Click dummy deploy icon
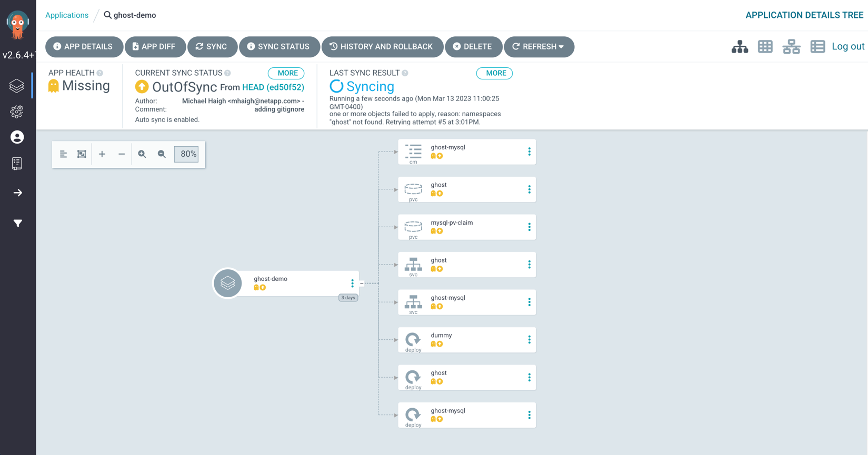 point(413,339)
